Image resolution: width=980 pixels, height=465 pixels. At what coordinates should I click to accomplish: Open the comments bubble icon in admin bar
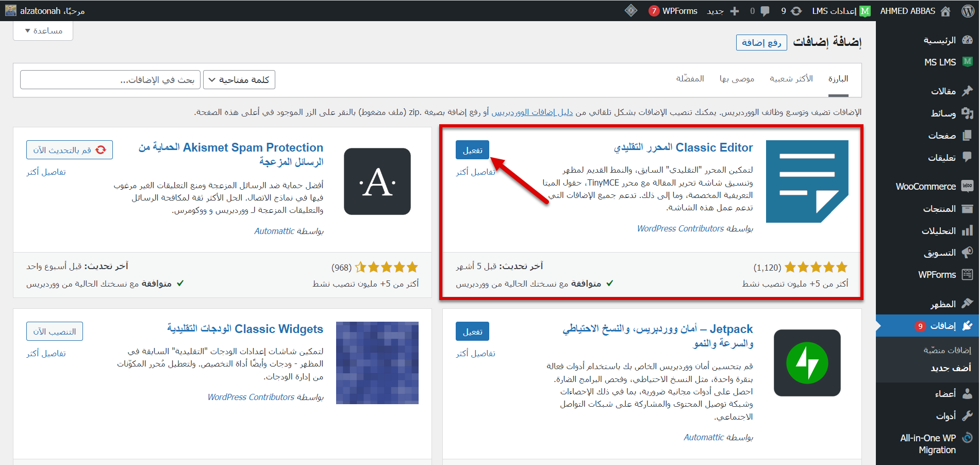pos(765,11)
